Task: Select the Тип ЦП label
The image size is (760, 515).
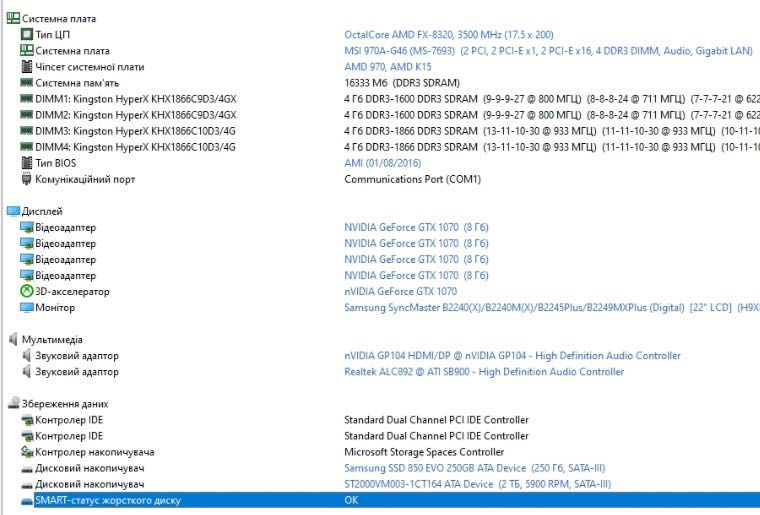Action: (52, 34)
